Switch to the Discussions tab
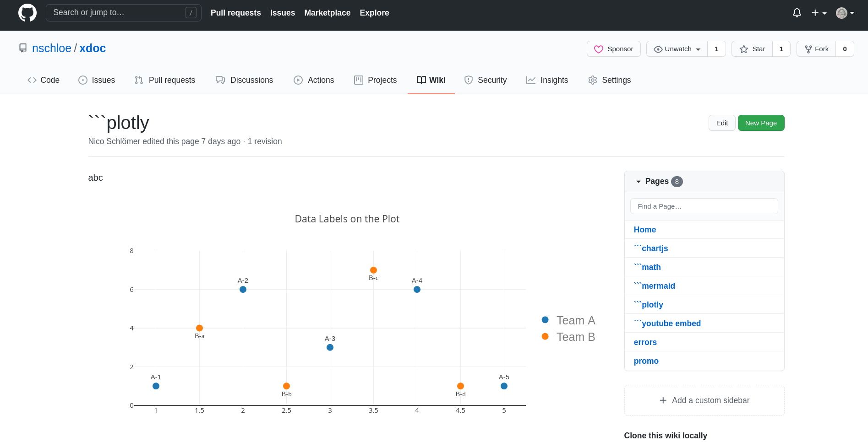Screen dimensions: 868x442 click(244, 80)
